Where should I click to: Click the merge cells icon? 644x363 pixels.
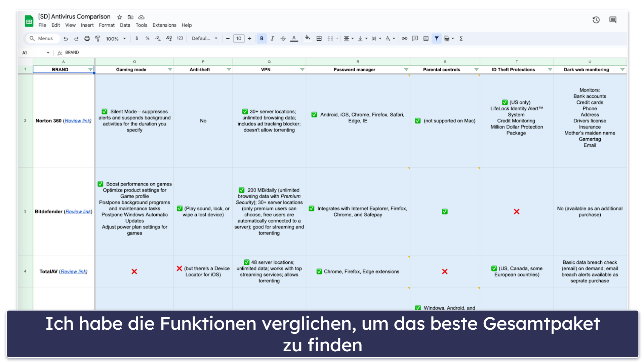click(x=330, y=38)
